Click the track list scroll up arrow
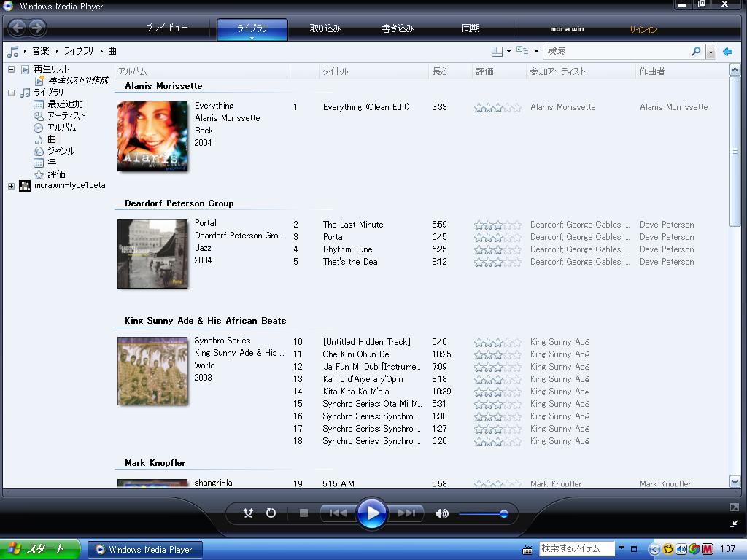 pyautogui.click(x=735, y=71)
